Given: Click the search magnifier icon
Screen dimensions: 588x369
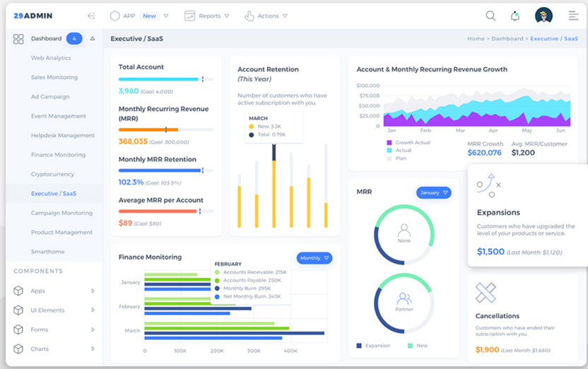Looking at the screenshot, I should tap(490, 16).
